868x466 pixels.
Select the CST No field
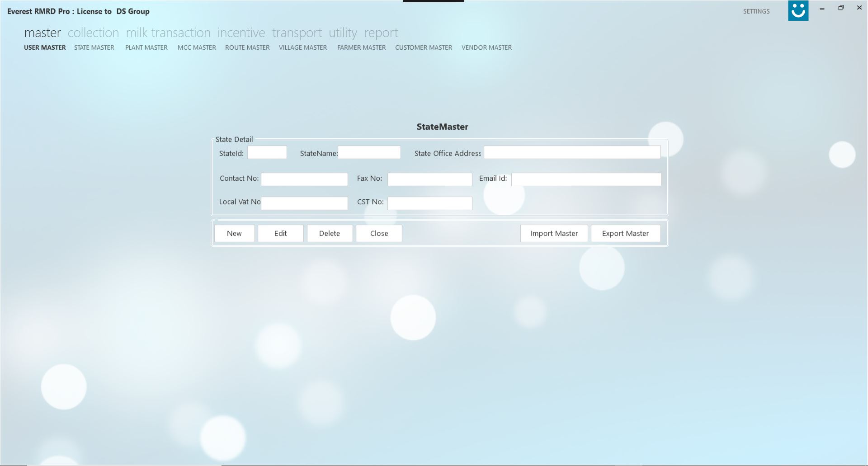pyautogui.click(x=429, y=203)
